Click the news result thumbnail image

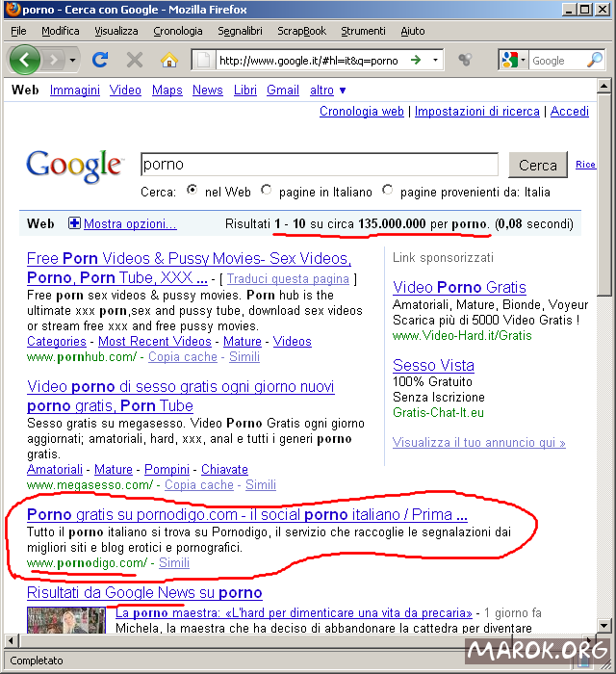click(x=66, y=620)
